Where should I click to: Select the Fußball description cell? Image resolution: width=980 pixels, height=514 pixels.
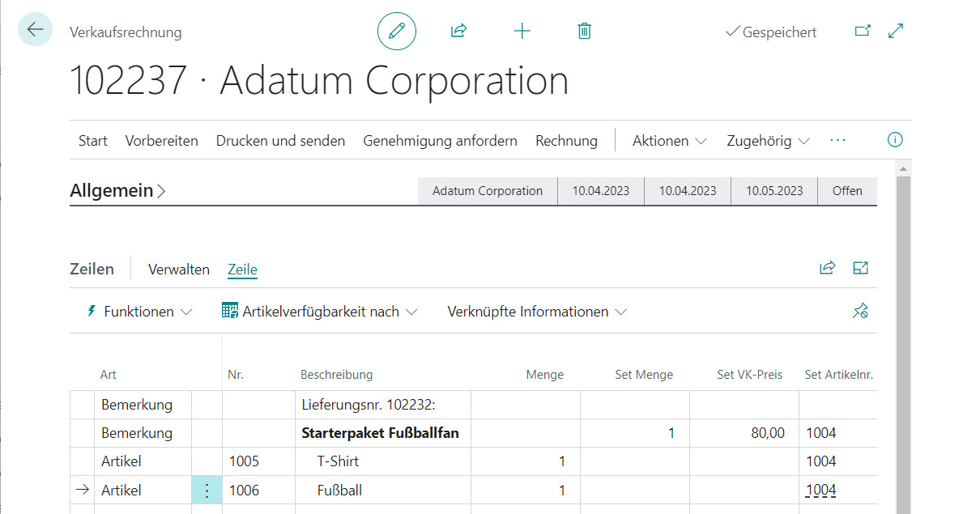point(383,491)
